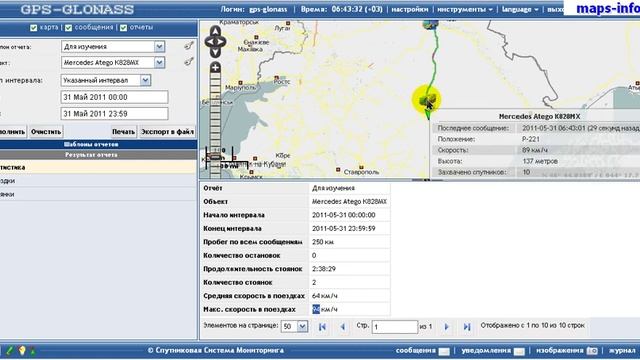Open the elements per page dropdown showing 50

(302, 326)
